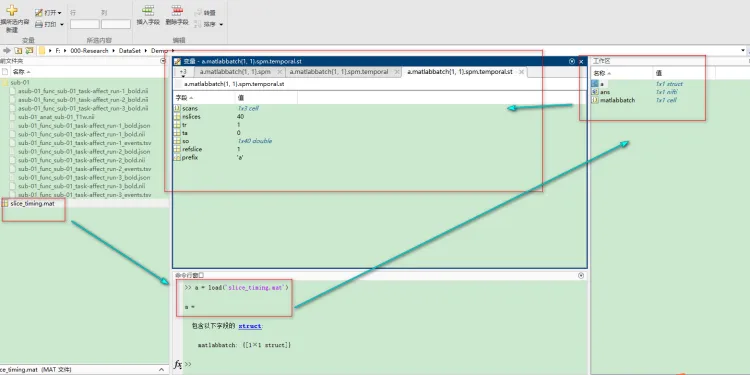The width and height of the screenshot is (750, 375).
Task: Expand the +3 hidden tabs dropdown
Action: 183,73
